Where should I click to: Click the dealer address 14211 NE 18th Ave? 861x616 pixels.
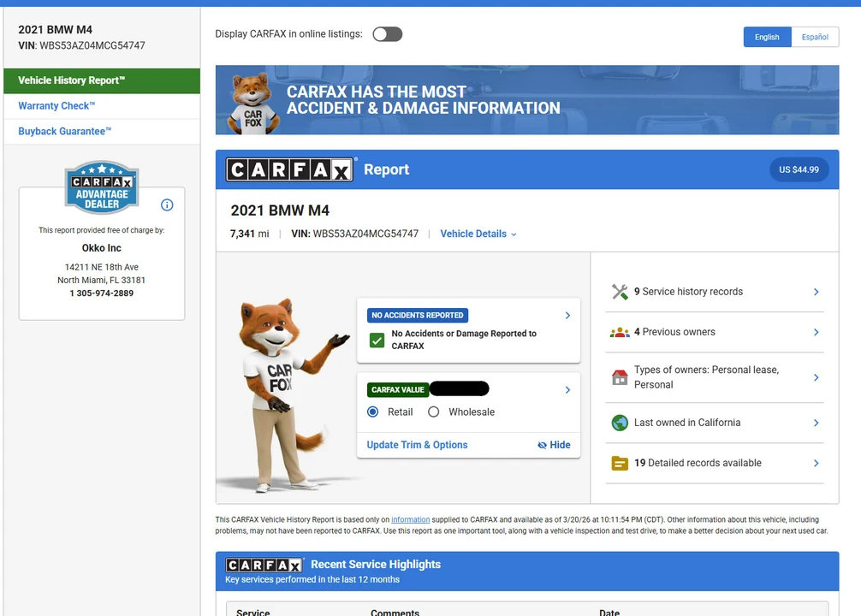click(x=102, y=268)
